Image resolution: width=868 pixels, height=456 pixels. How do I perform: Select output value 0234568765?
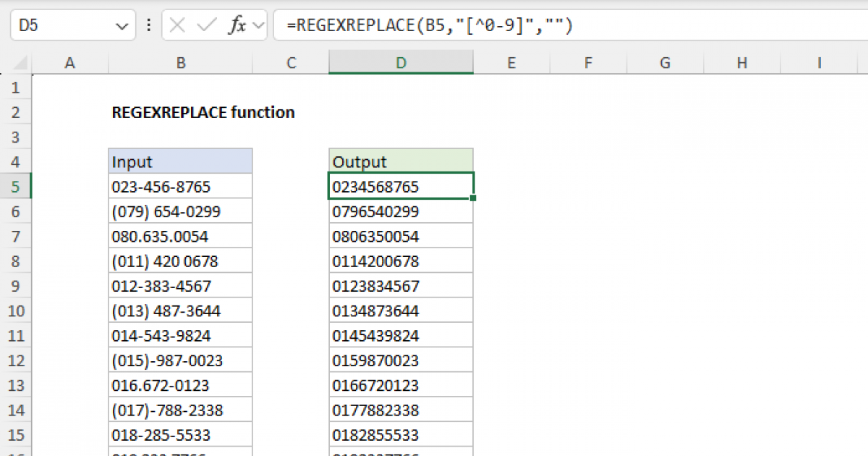coord(401,186)
